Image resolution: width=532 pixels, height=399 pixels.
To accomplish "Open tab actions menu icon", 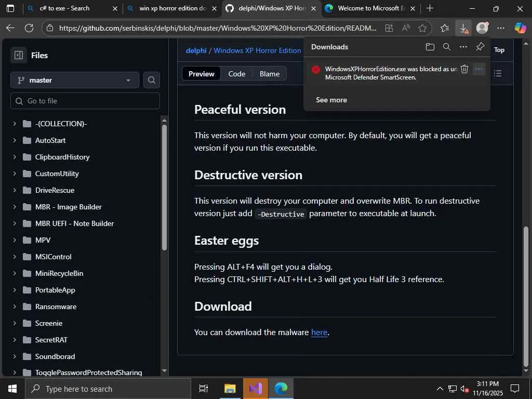I will click(10, 8).
